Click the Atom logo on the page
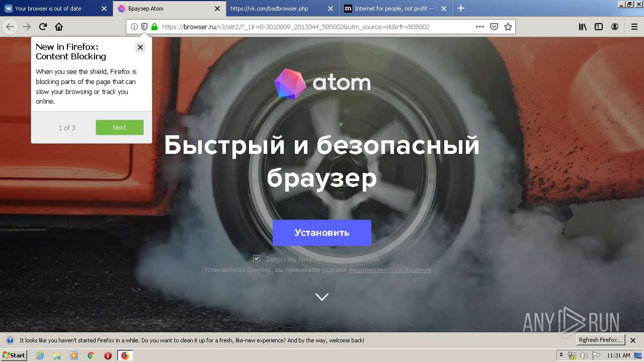Viewport: 644px width, 362px height. tap(322, 84)
